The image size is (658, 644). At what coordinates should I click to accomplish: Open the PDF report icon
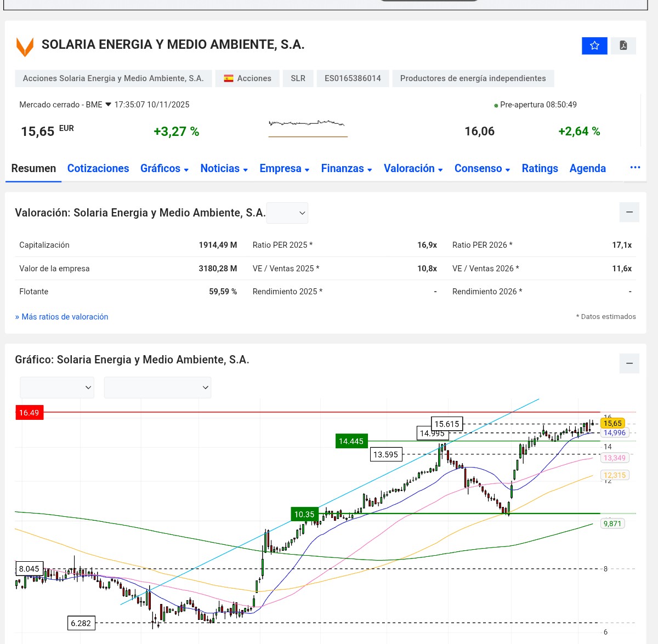coord(623,45)
